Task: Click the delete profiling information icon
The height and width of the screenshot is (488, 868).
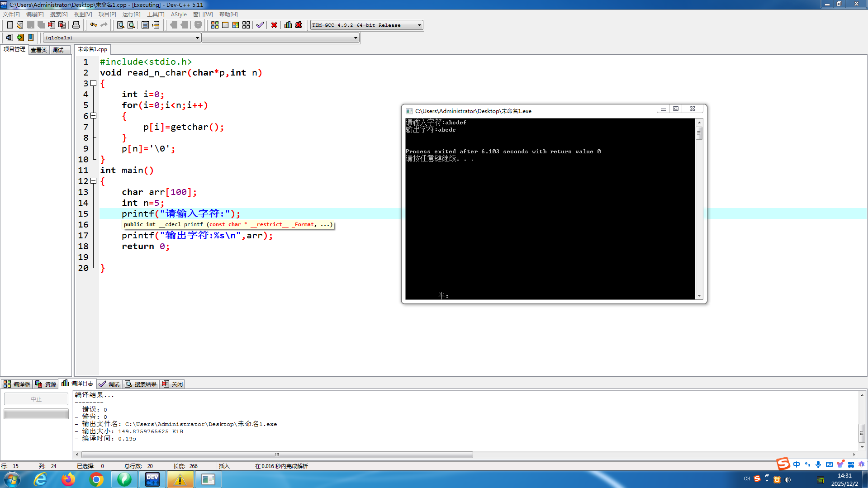Action: click(299, 25)
